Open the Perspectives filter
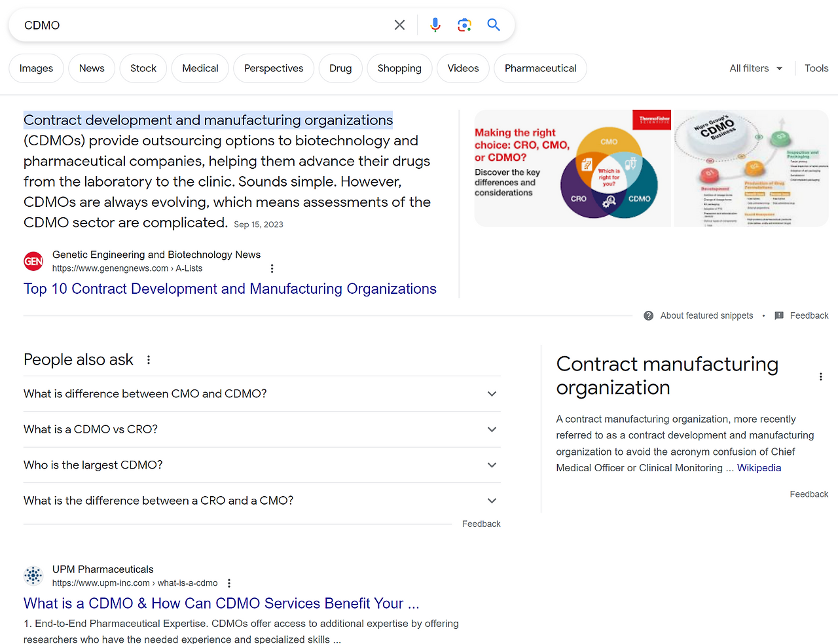This screenshot has width=838, height=644. pyautogui.click(x=274, y=68)
